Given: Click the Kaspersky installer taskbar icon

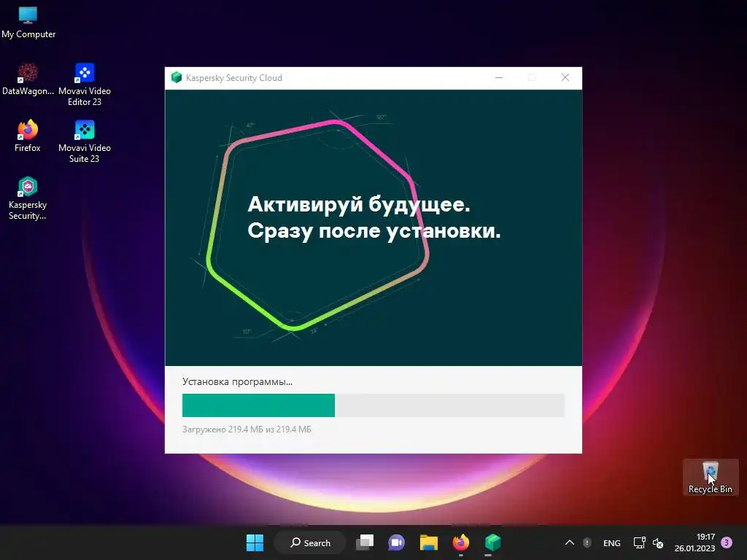Looking at the screenshot, I should click(x=492, y=542).
